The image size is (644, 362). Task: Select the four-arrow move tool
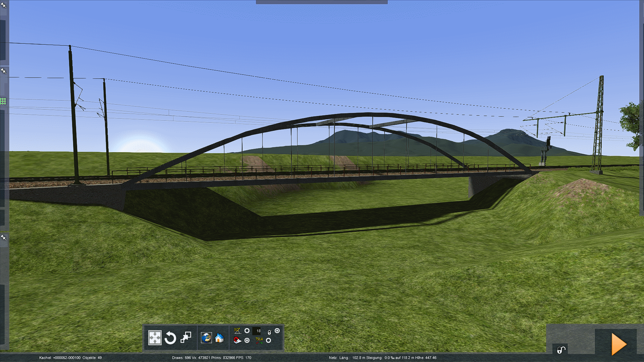click(x=155, y=338)
